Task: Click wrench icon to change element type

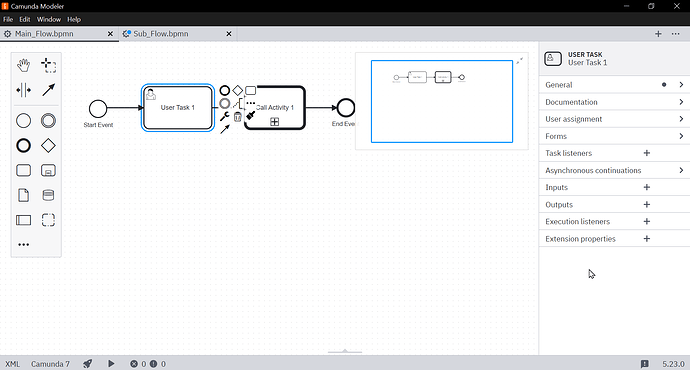Action: (x=224, y=116)
